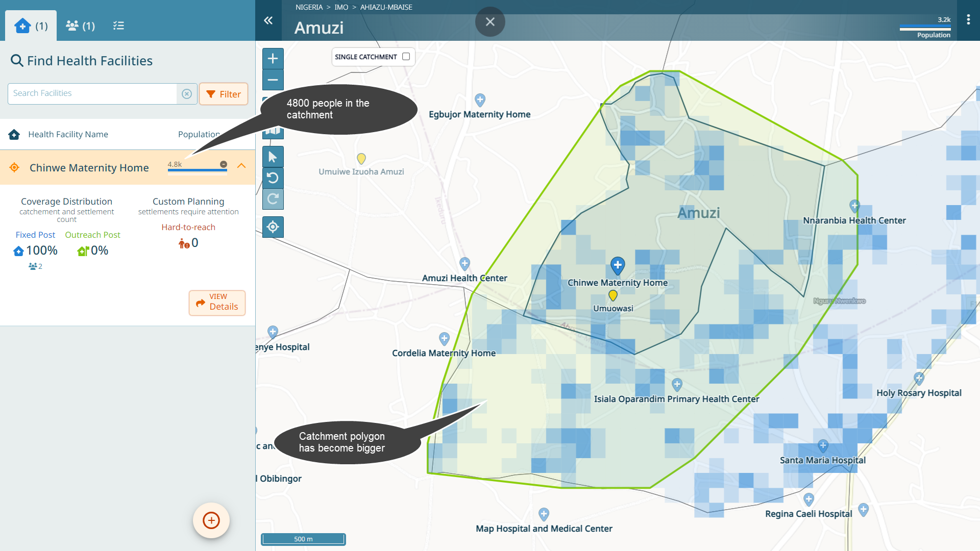Screen dimensions: 980x551
Task: Click the 500 m map scale bar
Action: (x=303, y=539)
